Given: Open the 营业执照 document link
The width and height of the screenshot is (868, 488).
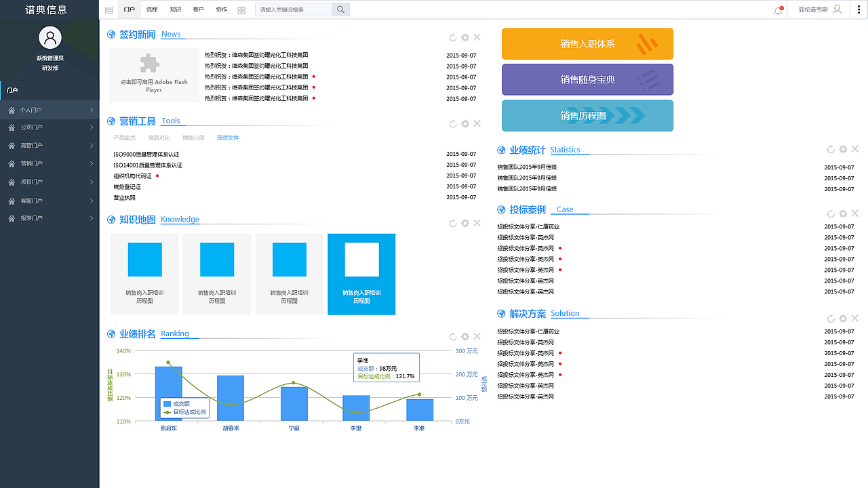Looking at the screenshot, I should [125, 198].
